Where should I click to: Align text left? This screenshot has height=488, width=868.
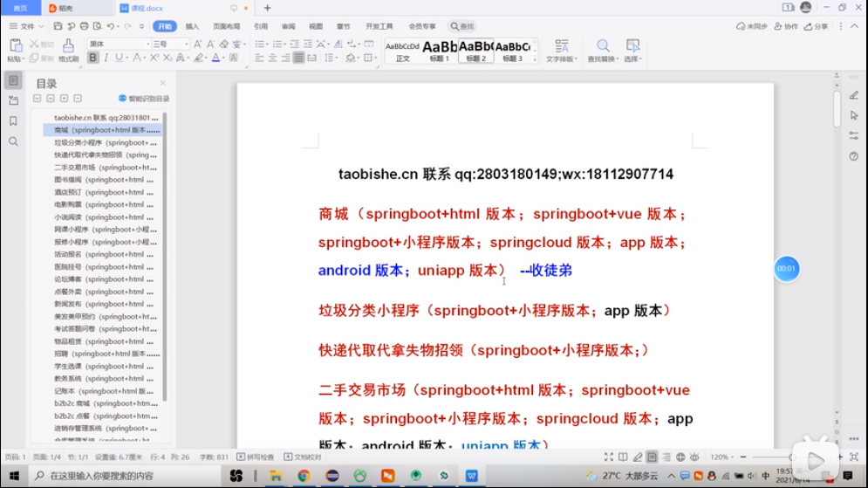pos(259,58)
